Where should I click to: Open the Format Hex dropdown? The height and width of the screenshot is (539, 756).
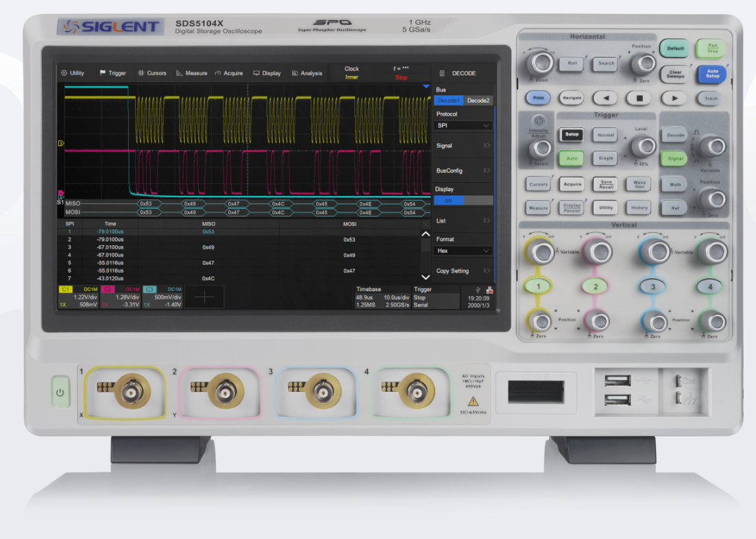click(463, 251)
